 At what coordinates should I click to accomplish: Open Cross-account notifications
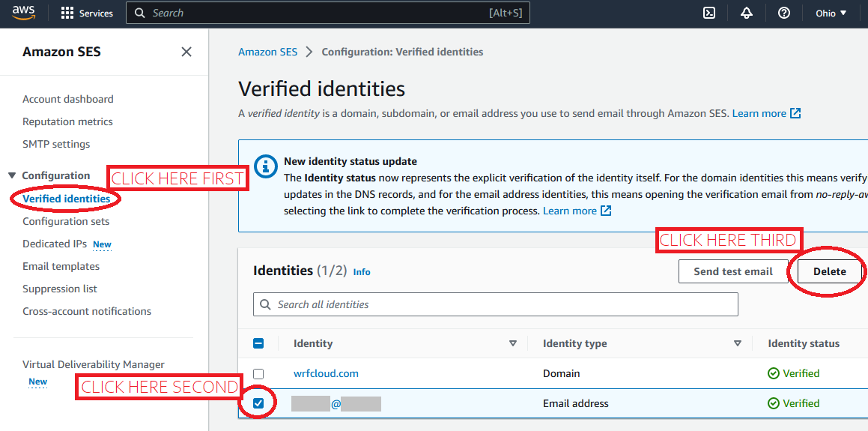click(87, 311)
